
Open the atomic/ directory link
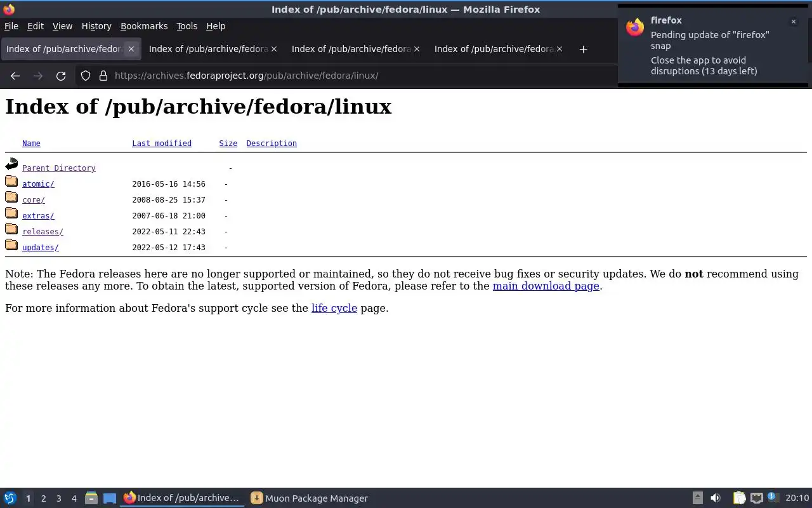(38, 184)
